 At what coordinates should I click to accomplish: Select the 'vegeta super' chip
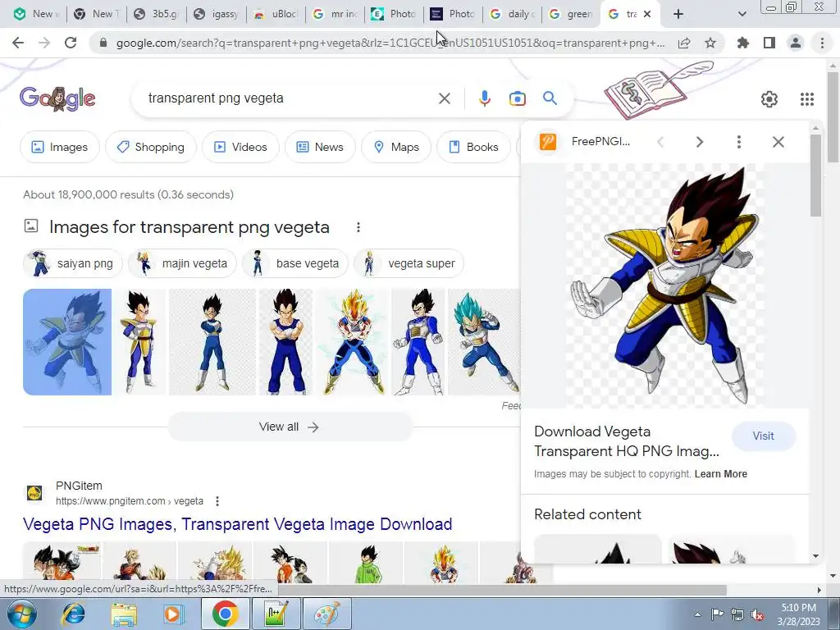(x=409, y=263)
